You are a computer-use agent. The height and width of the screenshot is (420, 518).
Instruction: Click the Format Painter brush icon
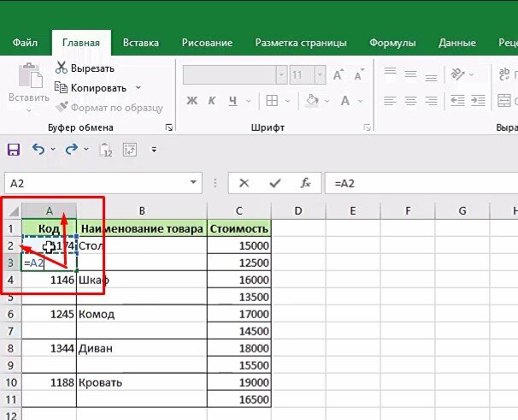[x=62, y=107]
